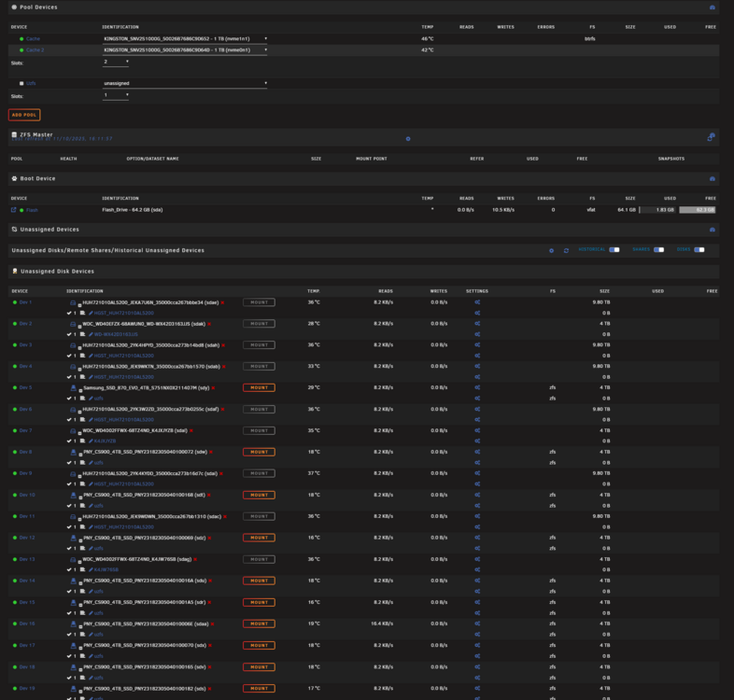Image resolution: width=734 pixels, height=700 pixels.
Task: Open help for Unassigned Devices section
Action: (712, 230)
